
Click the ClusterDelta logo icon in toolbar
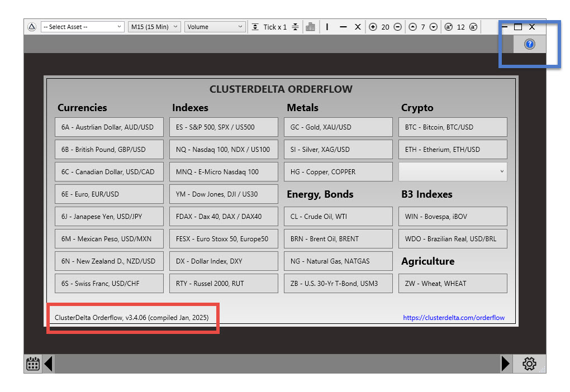click(32, 27)
